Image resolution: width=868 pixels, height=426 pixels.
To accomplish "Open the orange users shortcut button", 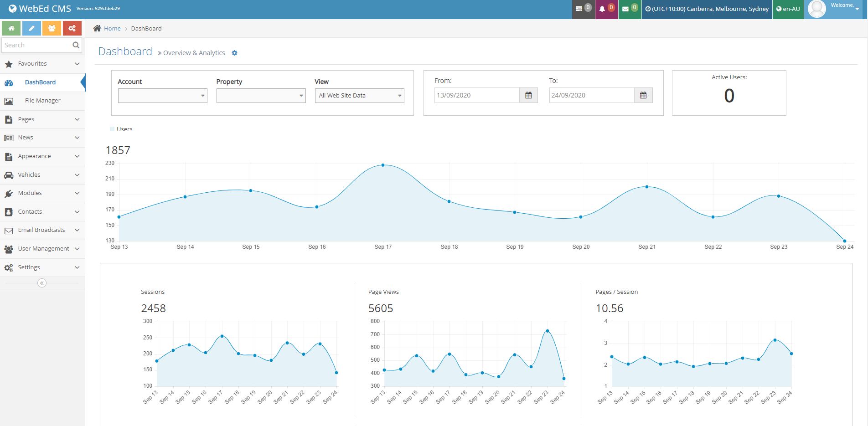I will pos(52,28).
